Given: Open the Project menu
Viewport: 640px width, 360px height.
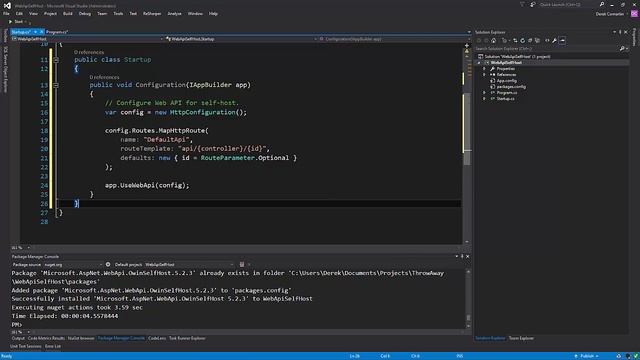Looking at the screenshot, I should [x=50, y=13].
